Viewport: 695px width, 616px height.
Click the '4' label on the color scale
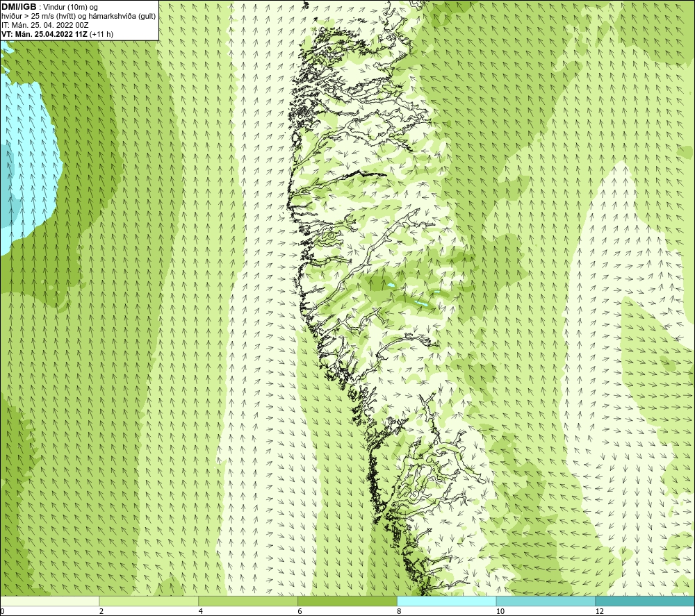pyautogui.click(x=201, y=612)
